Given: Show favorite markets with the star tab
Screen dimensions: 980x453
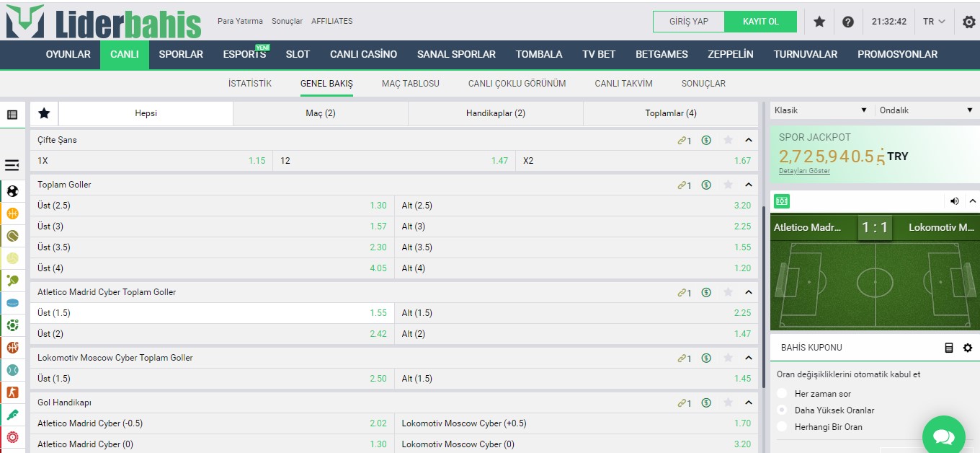Looking at the screenshot, I should 44,113.
